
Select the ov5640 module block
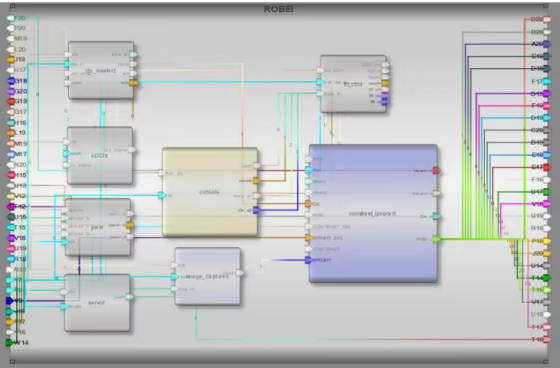coord(210,192)
